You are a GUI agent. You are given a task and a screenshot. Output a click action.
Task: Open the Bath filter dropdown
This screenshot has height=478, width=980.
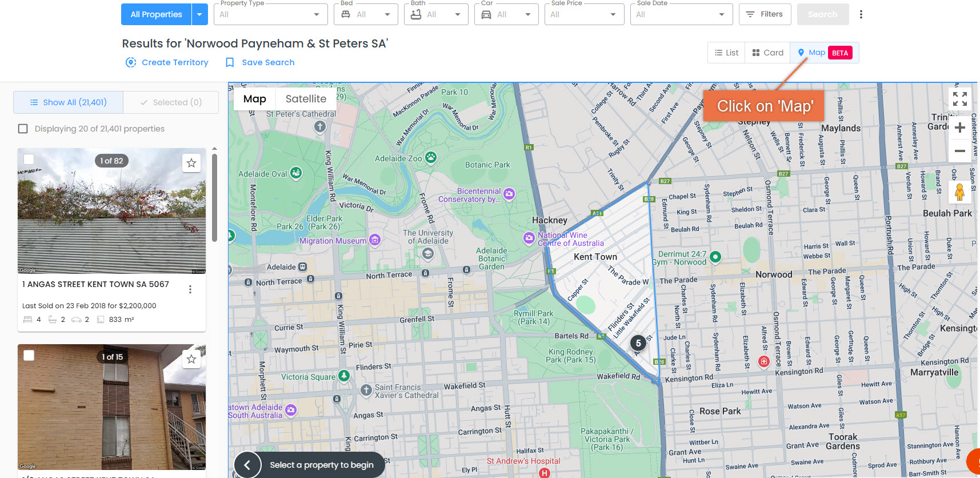pos(436,14)
